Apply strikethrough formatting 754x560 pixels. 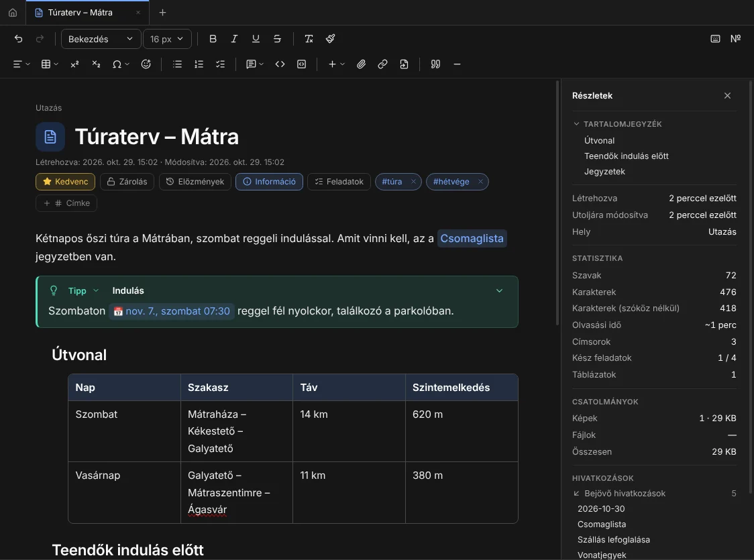tap(277, 39)
